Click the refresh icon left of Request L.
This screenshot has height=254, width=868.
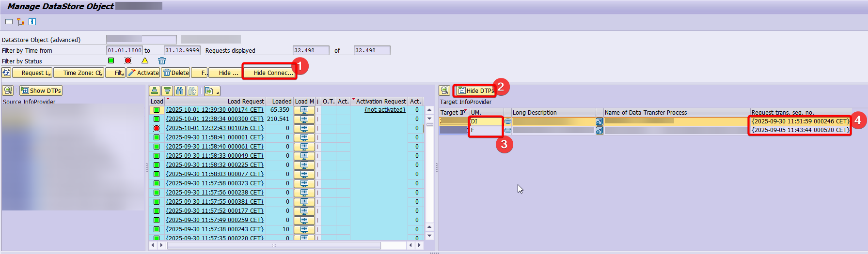(x=6, y=73)
